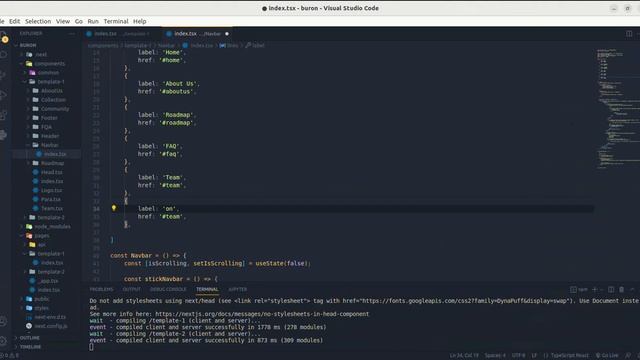This screenshot has height=360, width=640.
Task: Create a new terminal with plus icon
Action: click(594, 289)
